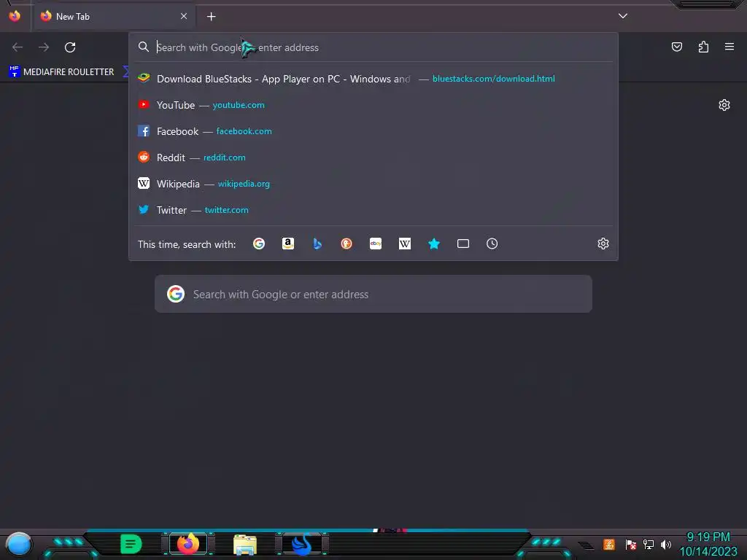Click the New Tab page Google search box

point(373,295)
